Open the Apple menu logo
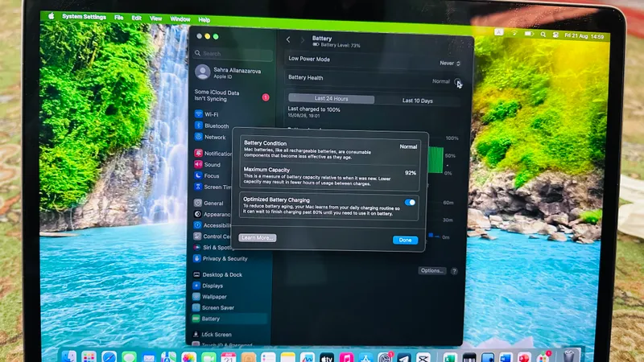The height and width of the screenshot is (362, 644). (x=52, y=16)
